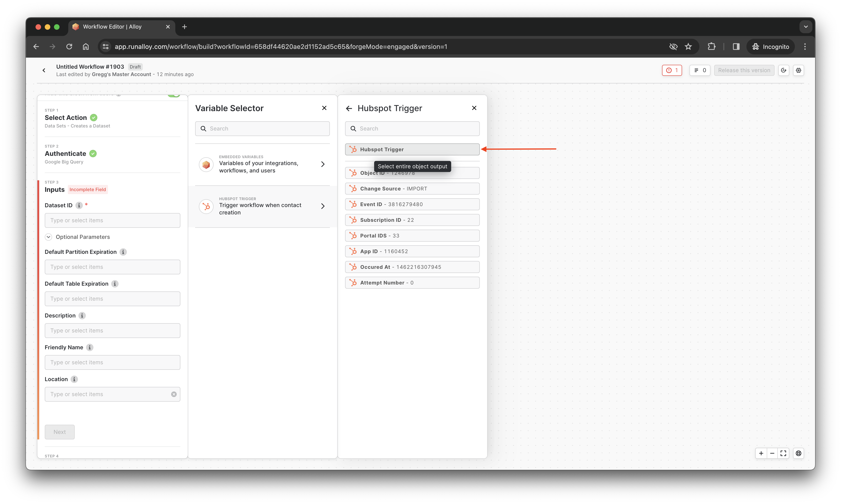Close the Variable Selector panel
The height and width of the screenshot is (504, 841).
(x=324, y=108)
